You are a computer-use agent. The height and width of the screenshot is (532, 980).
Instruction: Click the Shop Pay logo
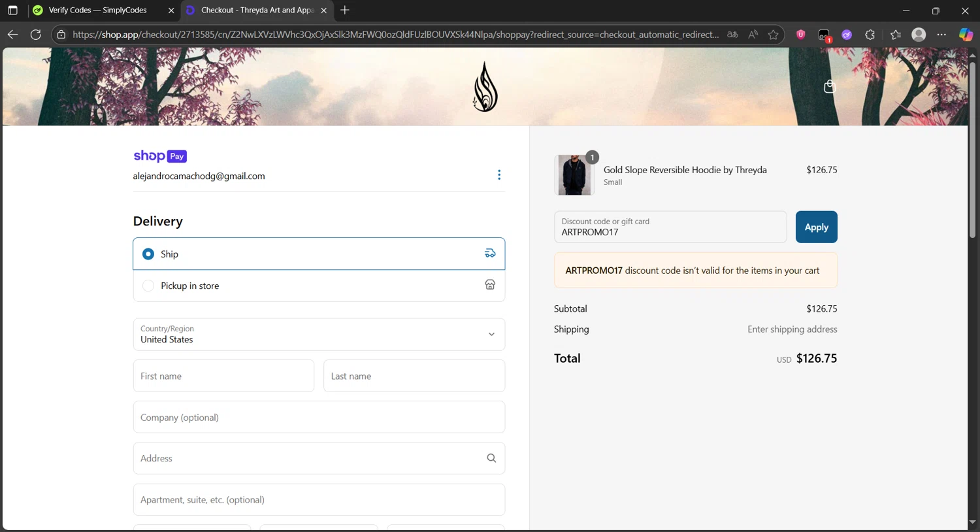pos(160,156)
